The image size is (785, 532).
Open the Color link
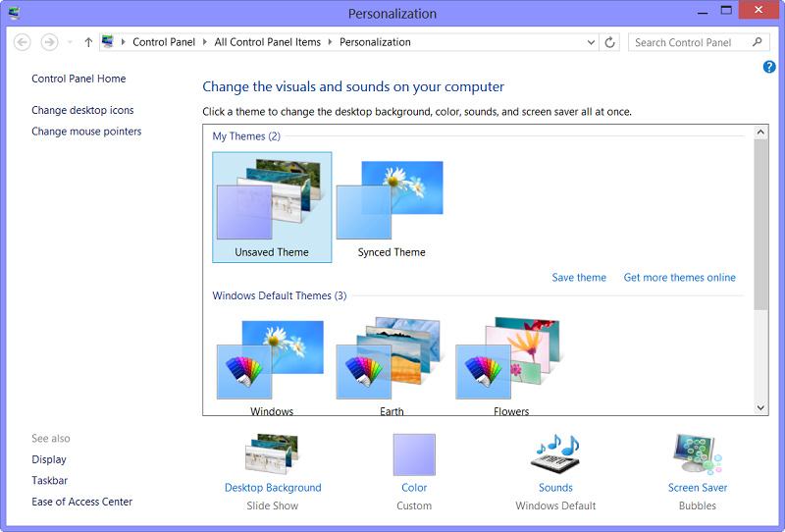[414, 488]
